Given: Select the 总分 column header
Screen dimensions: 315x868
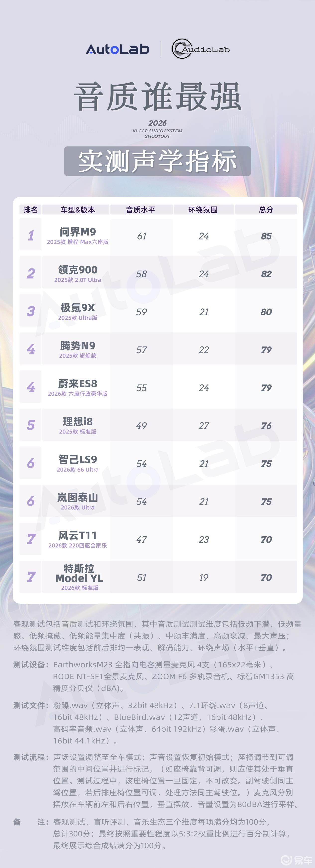Looking at the screenshot, I should click(266, 210).
